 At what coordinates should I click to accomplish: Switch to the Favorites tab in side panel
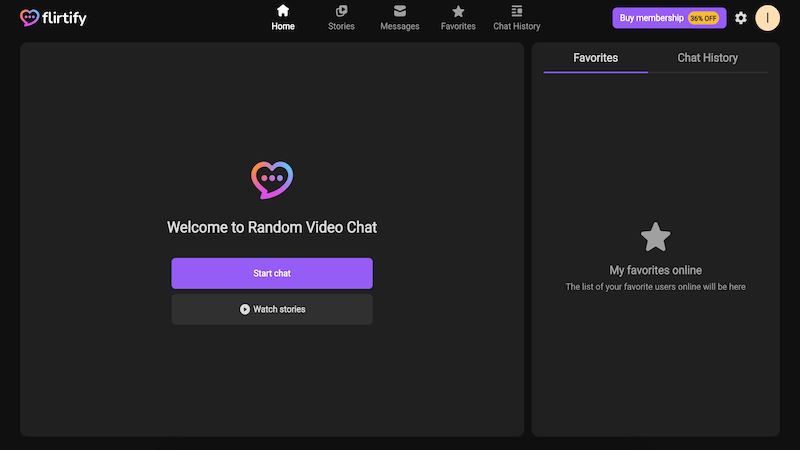pyautogui.click(x=595, y=58)
